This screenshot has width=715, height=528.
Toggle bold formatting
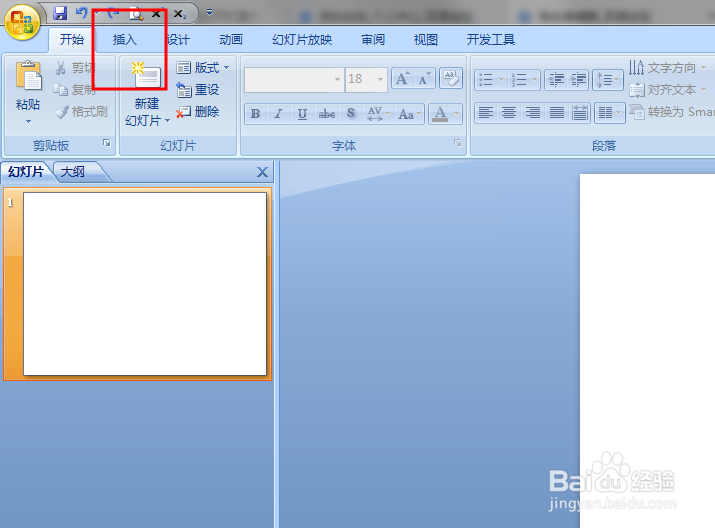pos(256,114)
